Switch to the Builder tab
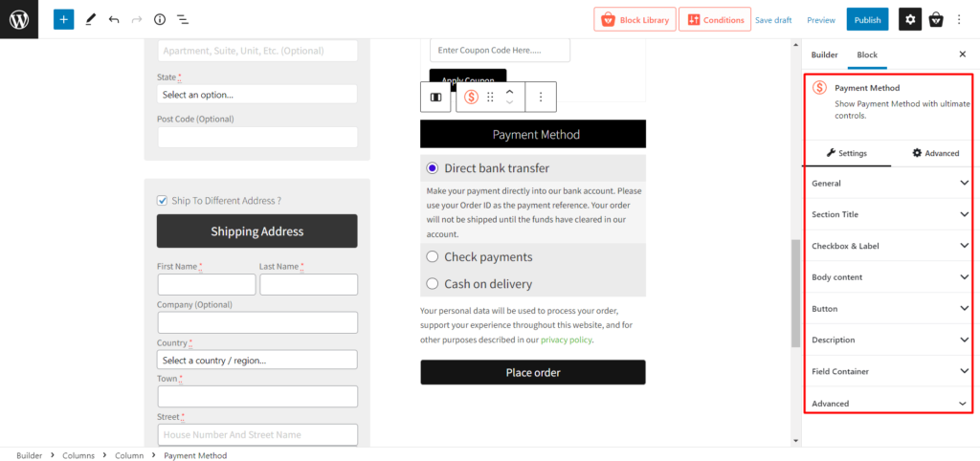Image resolution: width=980 pixels, height=461 pixels. tap(824, 55)
